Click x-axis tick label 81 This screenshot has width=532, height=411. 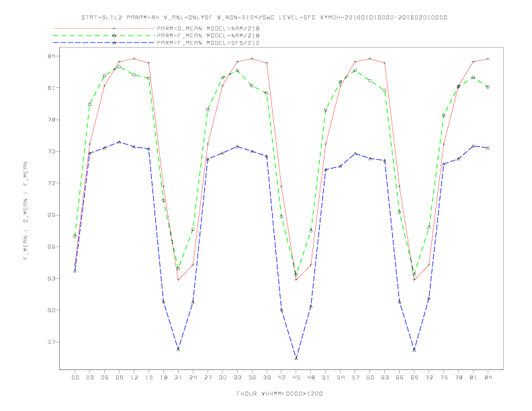(474, 377)
